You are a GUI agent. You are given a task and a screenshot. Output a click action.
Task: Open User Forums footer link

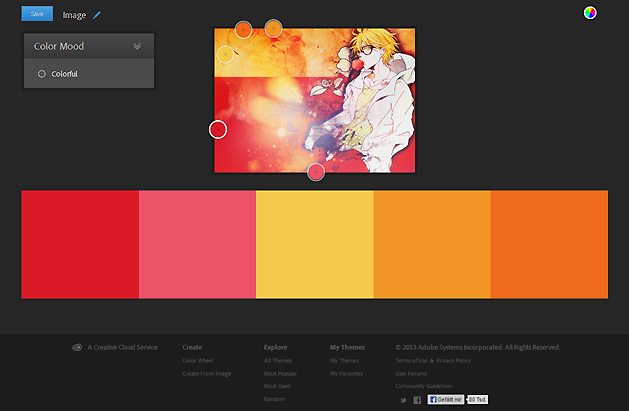[411, 373]
